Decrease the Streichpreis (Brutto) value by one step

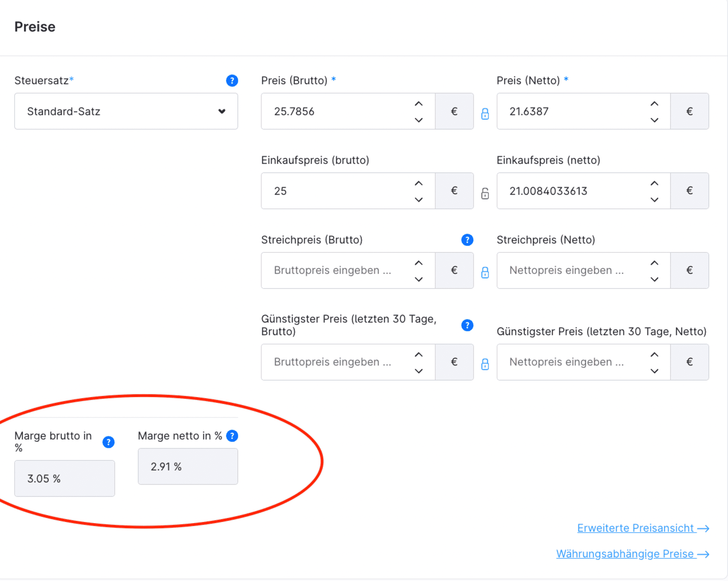tap(419, 279)
